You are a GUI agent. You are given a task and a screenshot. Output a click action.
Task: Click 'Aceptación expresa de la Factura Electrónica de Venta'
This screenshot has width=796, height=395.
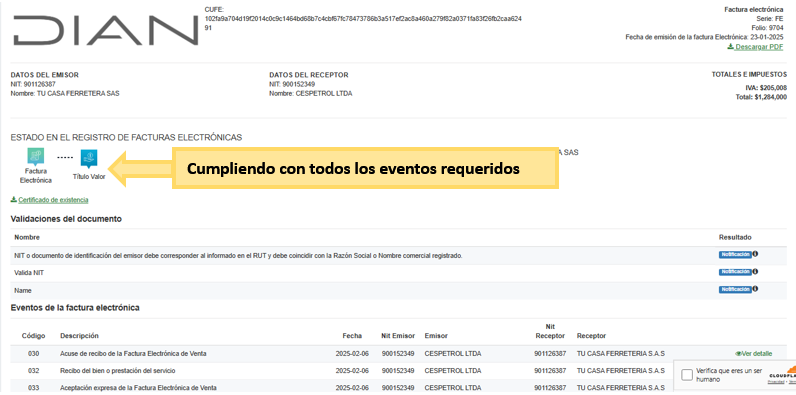tap(138, 388)
